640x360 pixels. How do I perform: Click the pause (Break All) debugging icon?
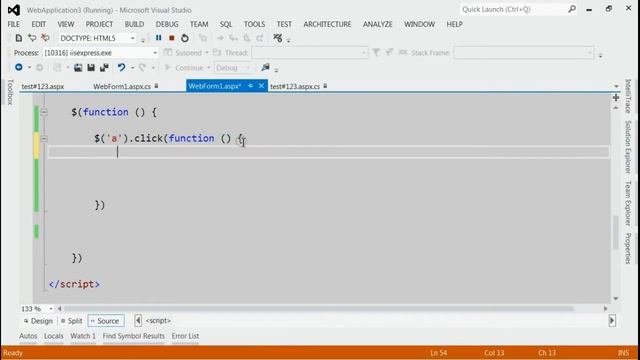(x=158, y=38)
